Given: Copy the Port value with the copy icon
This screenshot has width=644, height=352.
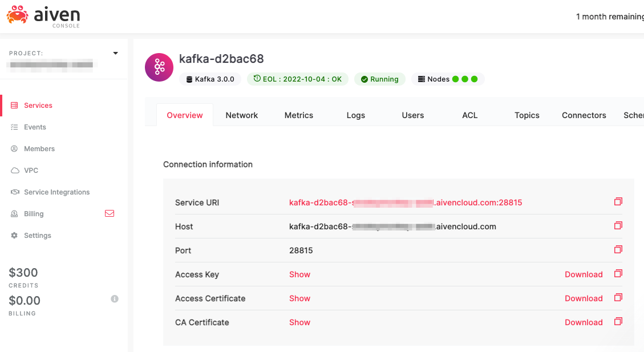Looking at the screenshot, I should click(618, 249).
